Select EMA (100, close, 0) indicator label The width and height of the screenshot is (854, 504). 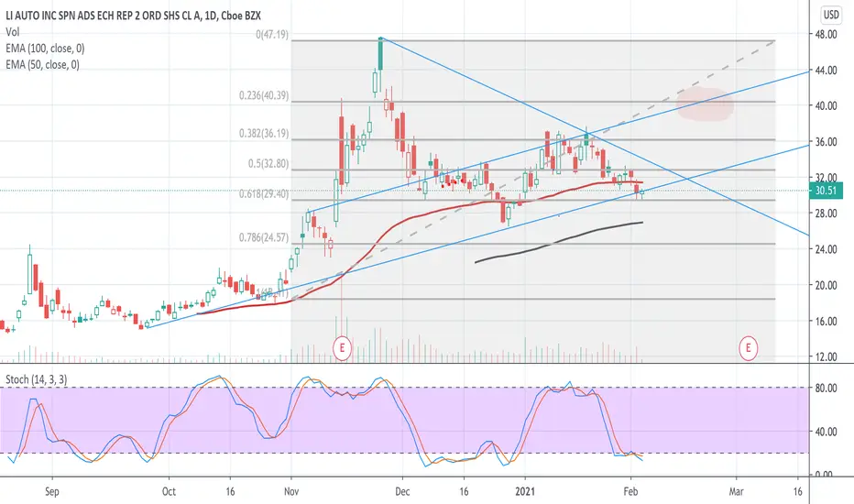pyautogui.click(x=45, y=49)
